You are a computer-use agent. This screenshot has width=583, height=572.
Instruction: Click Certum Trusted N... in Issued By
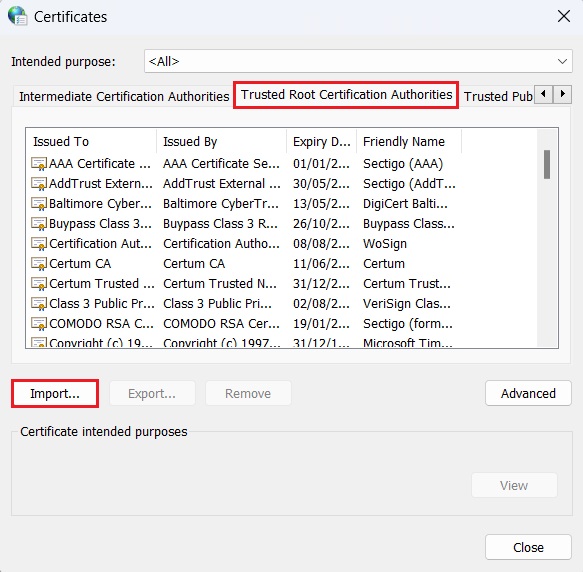point(220,284)
